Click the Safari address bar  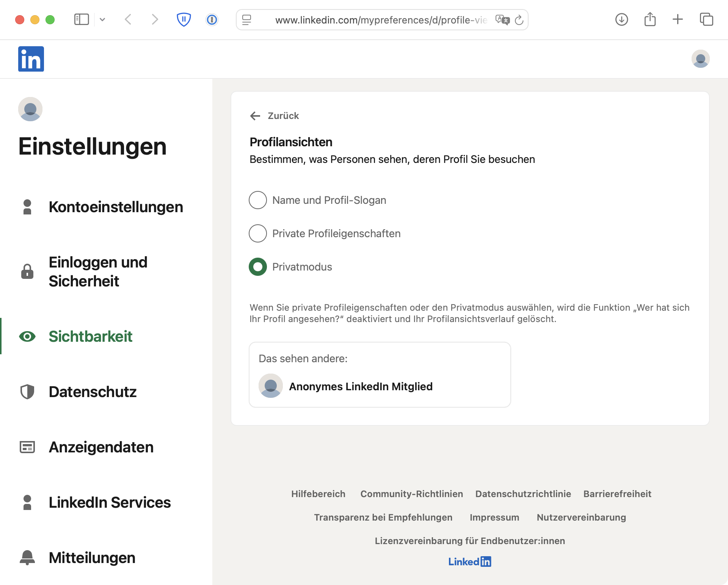[x=379, y=20]
